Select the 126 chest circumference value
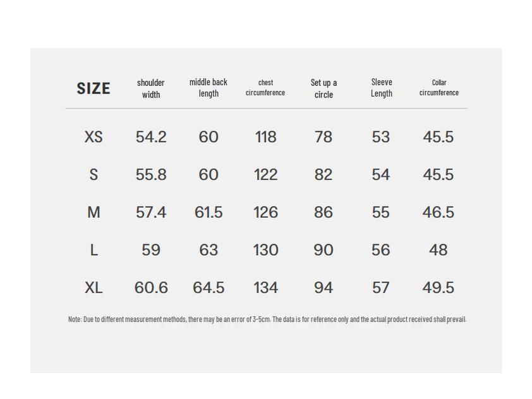This screenshot has width=532, height=399. [x=265, y=213]
